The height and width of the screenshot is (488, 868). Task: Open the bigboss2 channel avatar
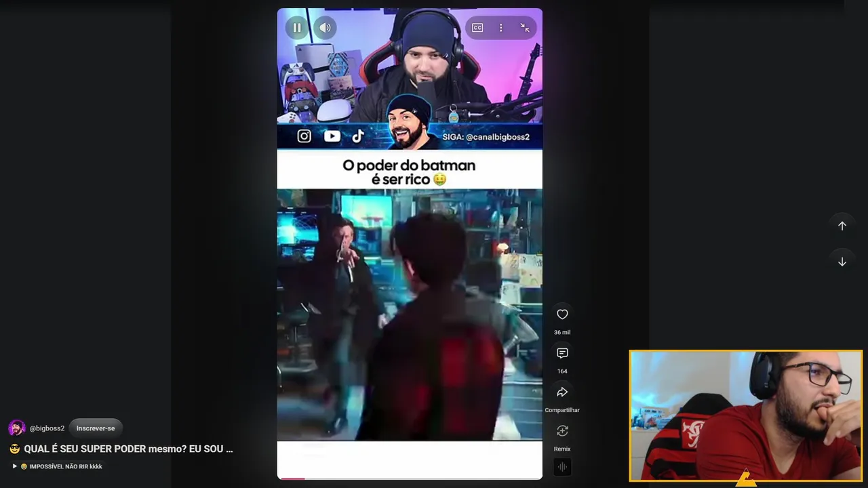17,428
